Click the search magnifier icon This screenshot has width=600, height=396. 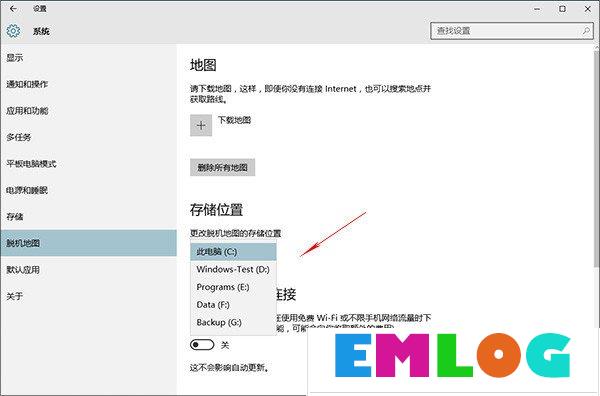click(x=586, y=31)
